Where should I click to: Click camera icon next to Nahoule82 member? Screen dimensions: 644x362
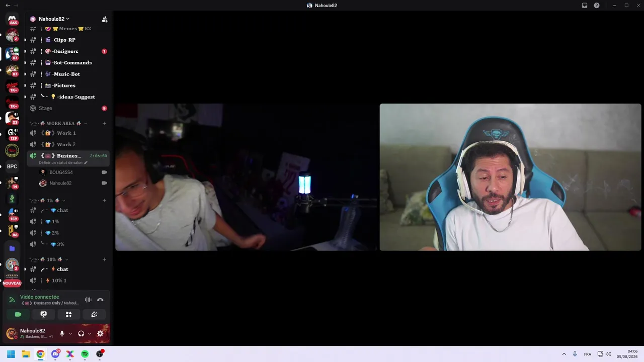click(x=104, y=183)
